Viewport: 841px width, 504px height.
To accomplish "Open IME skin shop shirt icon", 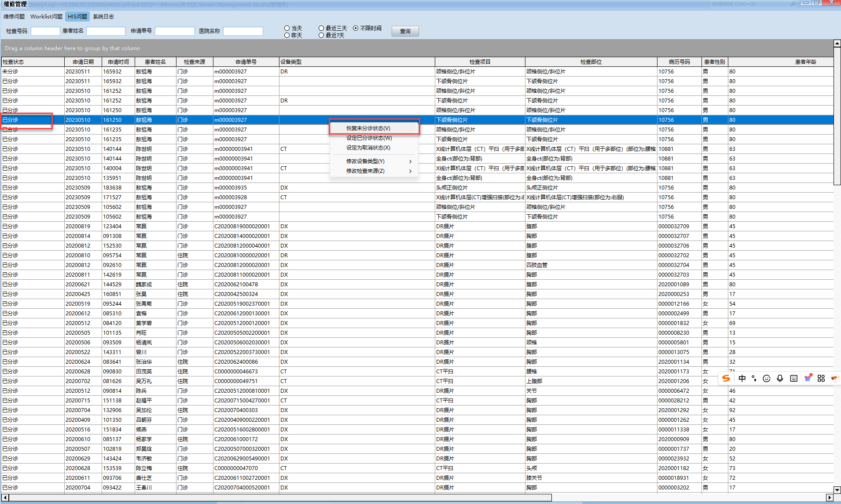I will point(808,378).
